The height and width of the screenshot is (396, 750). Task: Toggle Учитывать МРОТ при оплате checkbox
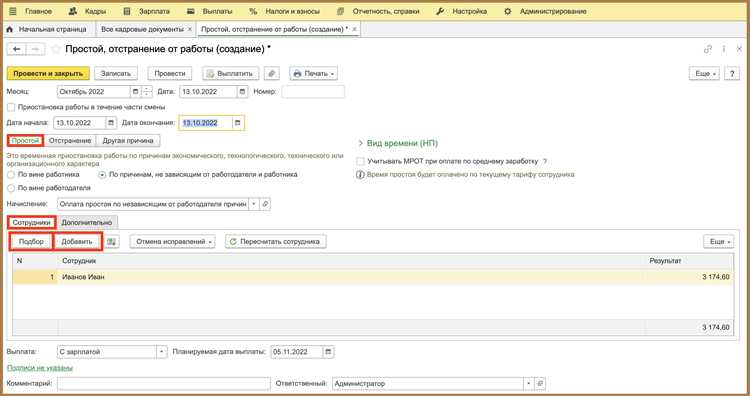click(361, 161)
